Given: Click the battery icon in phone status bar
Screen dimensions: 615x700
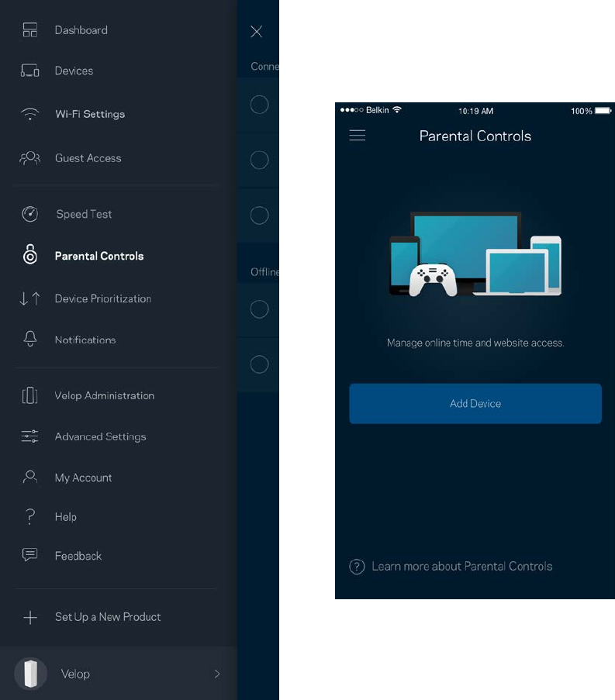Looking at the screenshot, I should click(x=603, y=110).
